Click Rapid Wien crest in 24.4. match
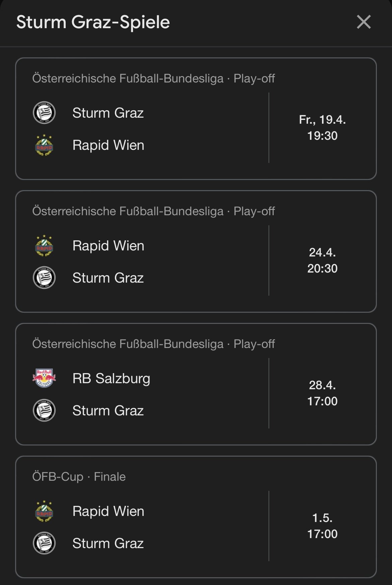This screenshot has width=392, height=585. [x=44, y=246]
